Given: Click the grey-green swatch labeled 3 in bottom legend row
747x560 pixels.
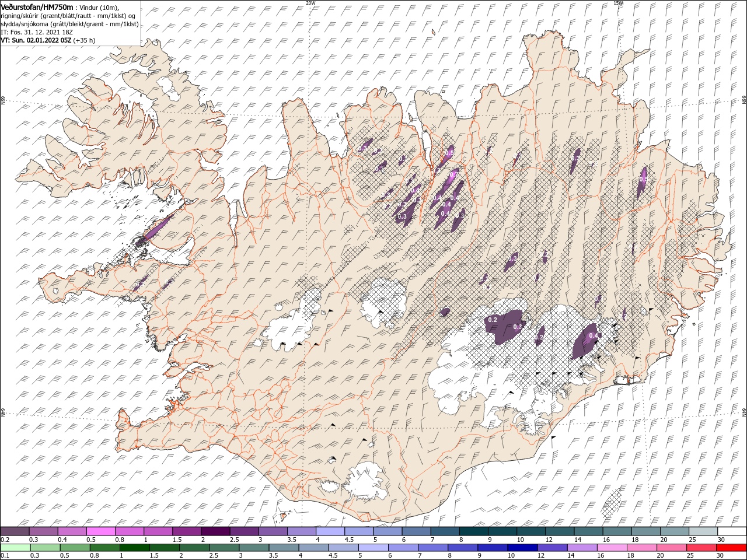Looking at the screenshot, I should pos(254,547).
